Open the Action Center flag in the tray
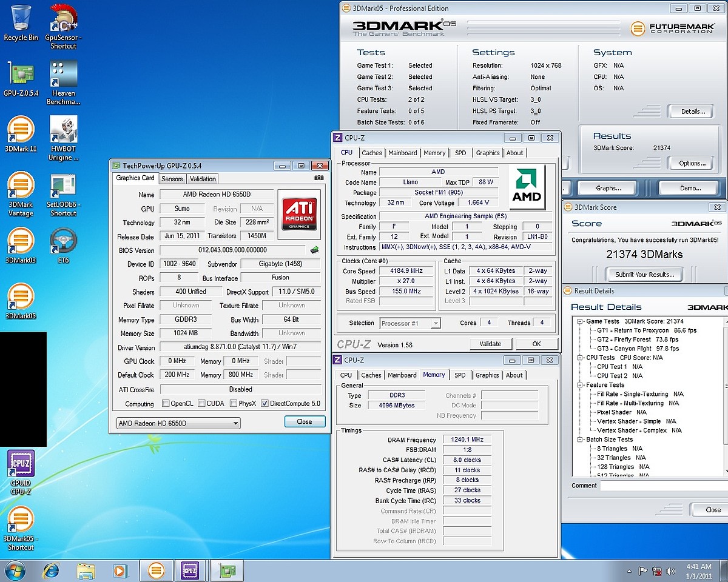Screen dimensions: 728x582 tap(643, 571)
